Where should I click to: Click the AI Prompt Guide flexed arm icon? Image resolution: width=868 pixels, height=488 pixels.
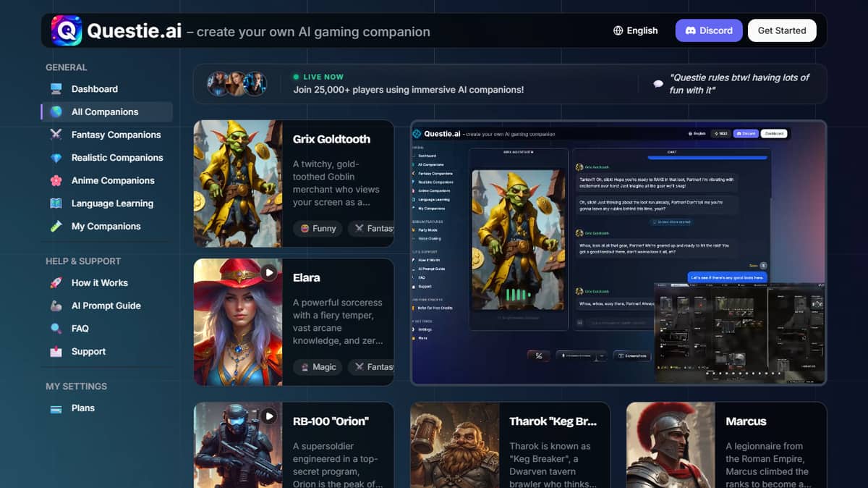tap(56, 306)
